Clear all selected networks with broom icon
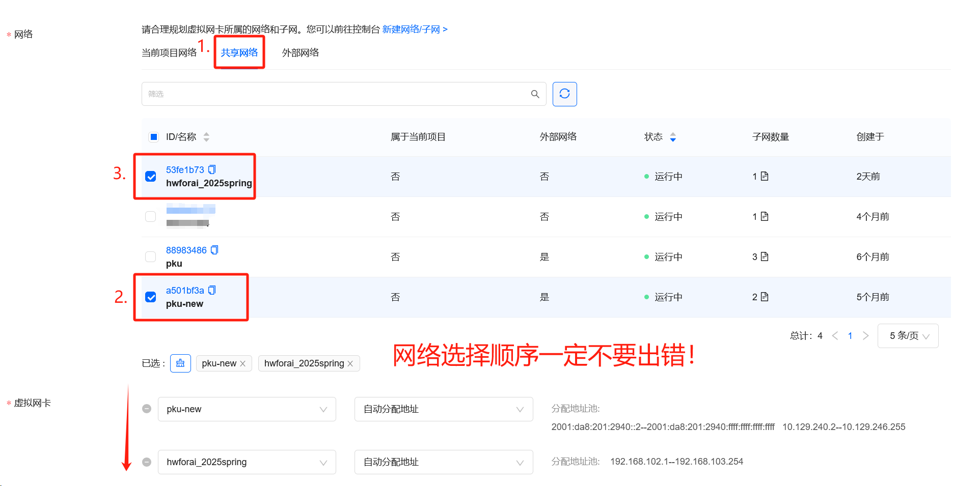Screen dimensions: 980x486 pos(180,363)
